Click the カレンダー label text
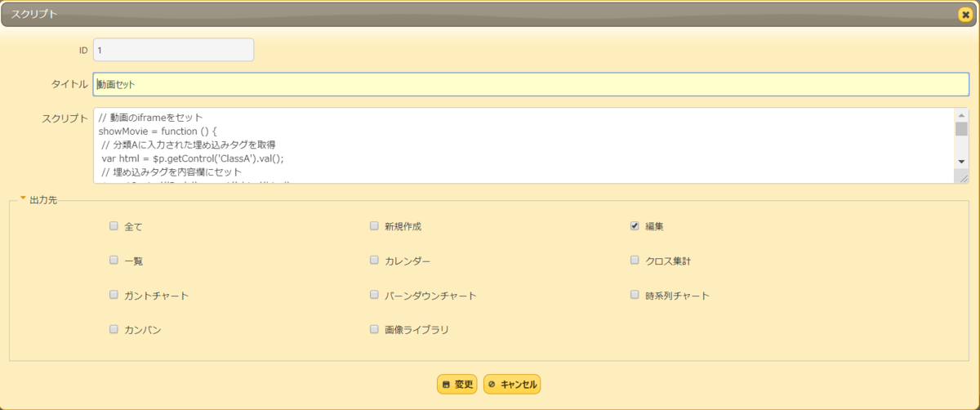The height and width of the screenshot is (410, 980). coord(408,261)
